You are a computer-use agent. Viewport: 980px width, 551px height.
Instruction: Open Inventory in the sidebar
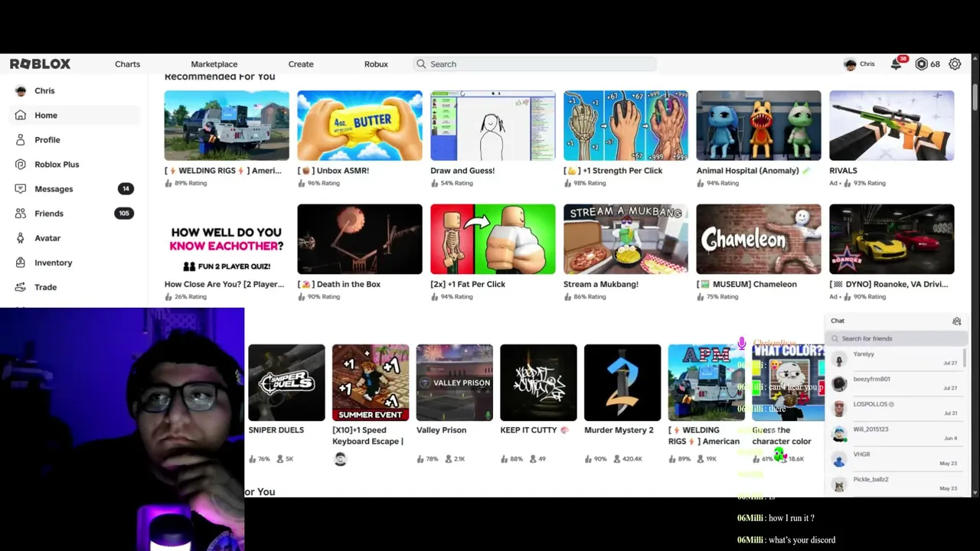point(74,262)
